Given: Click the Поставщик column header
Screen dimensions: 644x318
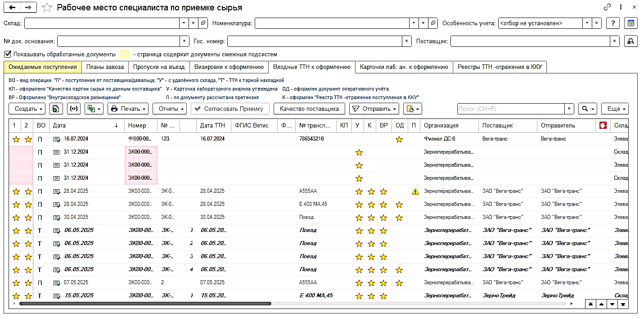Looking at the screenshot, I should [507, 126].
